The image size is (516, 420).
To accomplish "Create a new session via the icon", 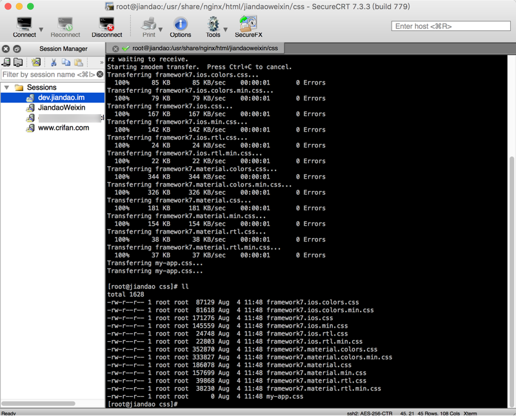I will [x=36, y=62].
